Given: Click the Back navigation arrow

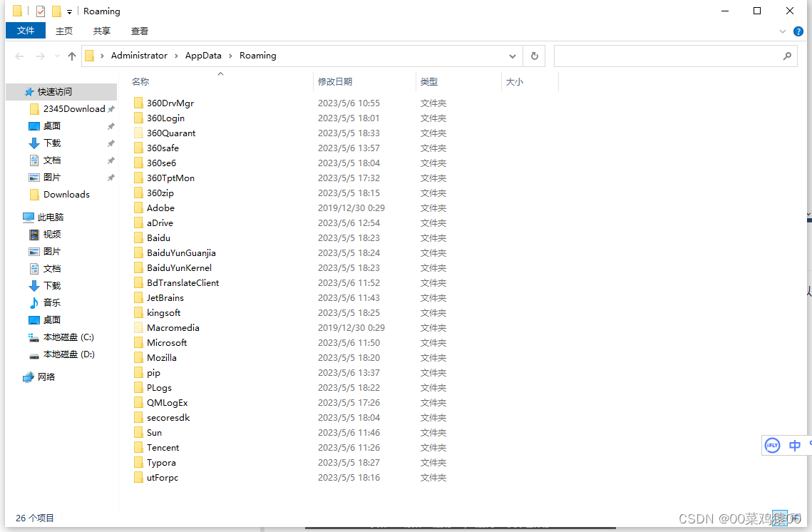Looking at the screenshot, I should [20, 56].
